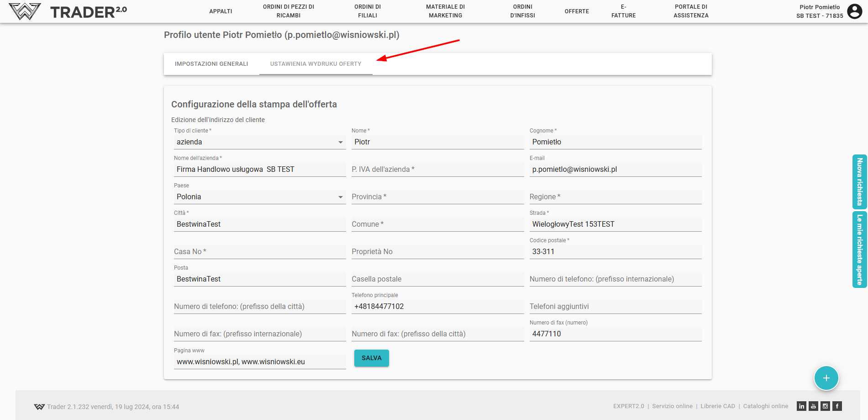Open the Appalti menu
The width and height of the screenshot is (868, 420).
(221, 11)
